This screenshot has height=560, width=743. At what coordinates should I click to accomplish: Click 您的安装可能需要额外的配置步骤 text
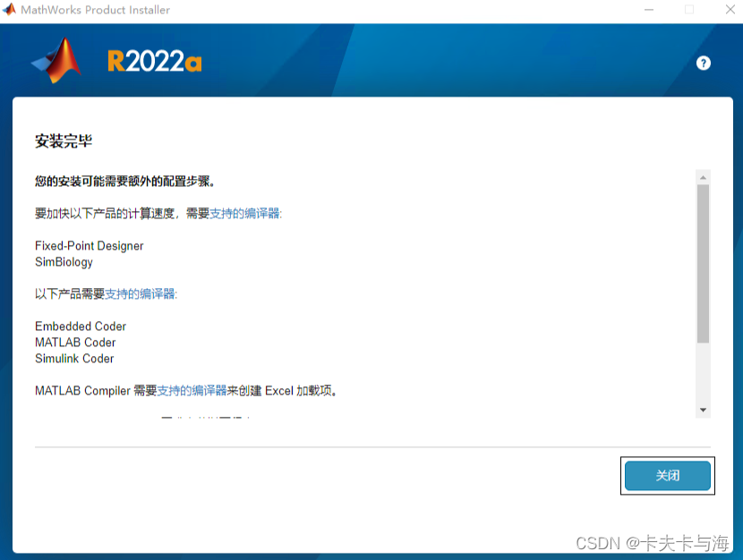(124, 181)
